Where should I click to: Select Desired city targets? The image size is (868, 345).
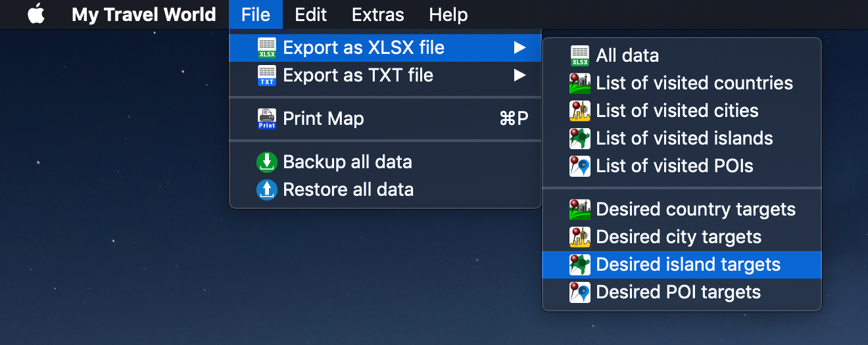[682, 237]
